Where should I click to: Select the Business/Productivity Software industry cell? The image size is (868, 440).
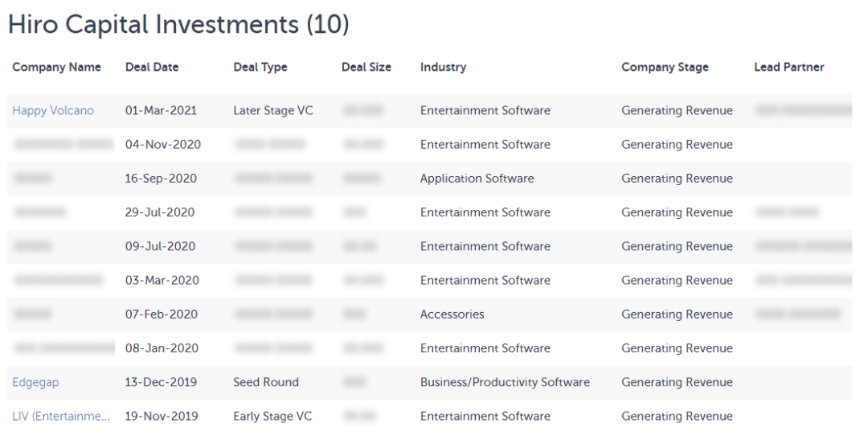[505, 383]
